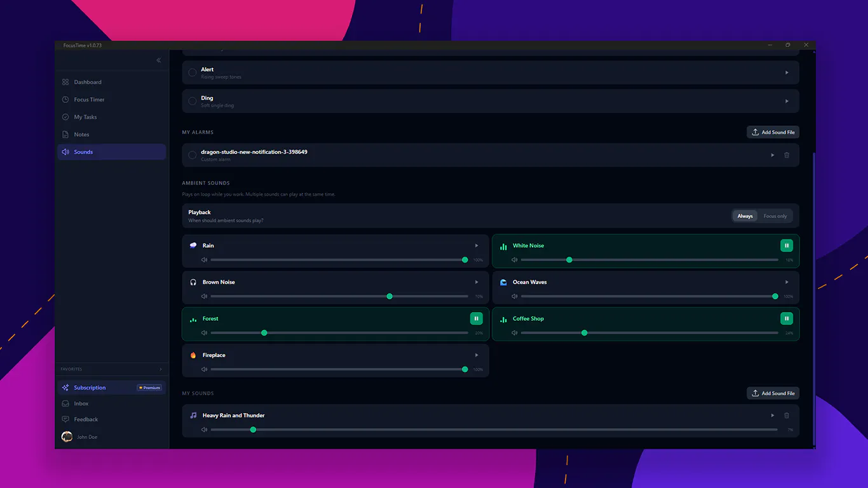Select the dragon-studio custom alarm radio button
Image resolution: width=868 pixels, height=488 pixels.
(x=193, y=155)
